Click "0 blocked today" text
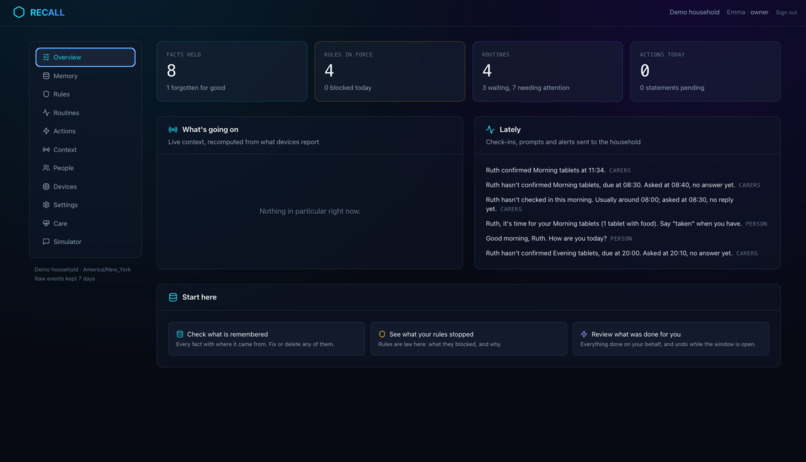The height and width of the screenshot is (462, 806). point(348,88)
